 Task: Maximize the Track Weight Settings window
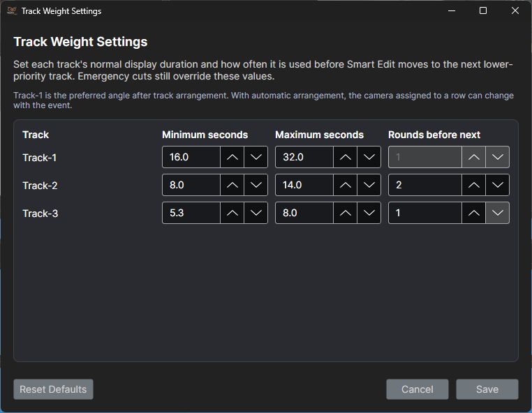point(483,11)
